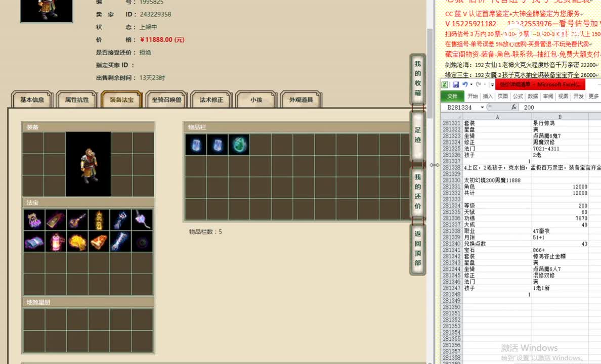This screenshot has width=601, height=364.
Task: Open the Customize Quick Access Toolbar dropdown
Action: (x=492, y=84)
